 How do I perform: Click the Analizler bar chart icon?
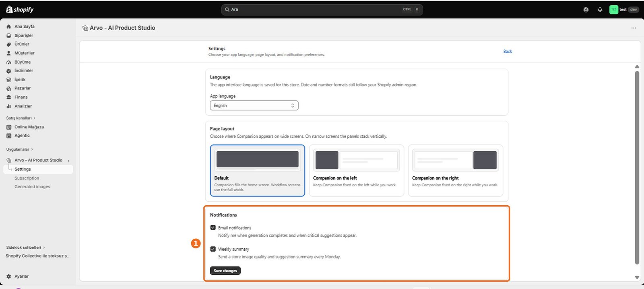click(x=9, y=106)
